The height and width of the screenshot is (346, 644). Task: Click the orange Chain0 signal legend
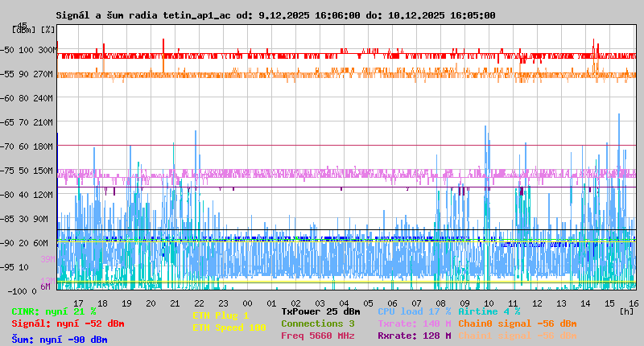coord(517,323)
